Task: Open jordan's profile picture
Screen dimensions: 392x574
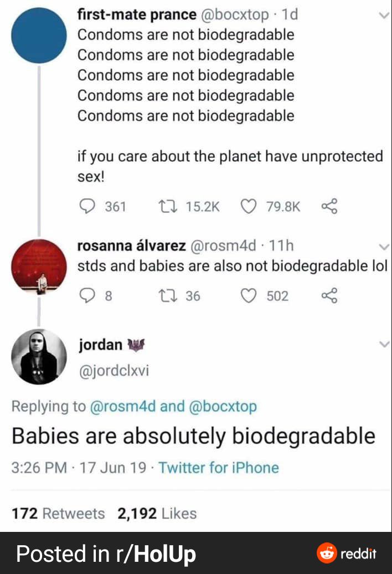Action: [39, 357]
